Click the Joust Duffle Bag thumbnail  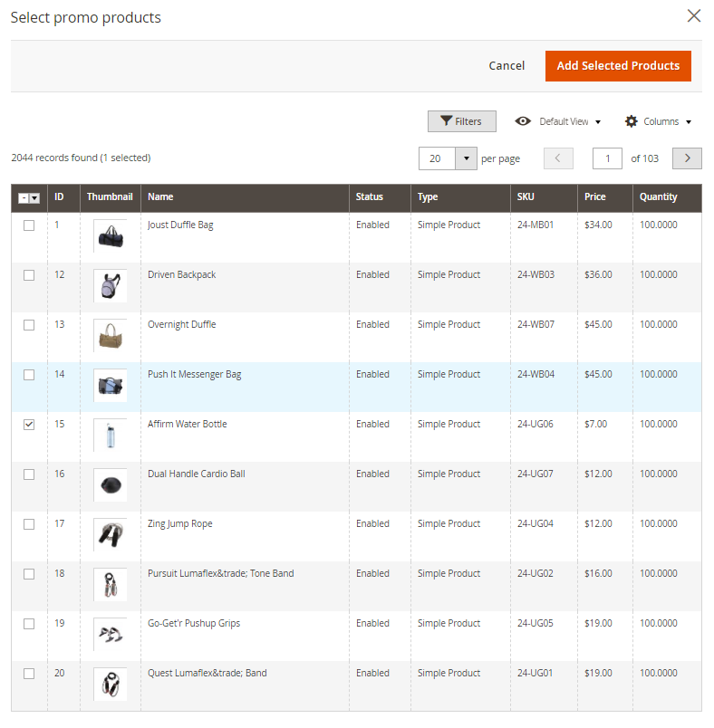click(x=110, y=236)
